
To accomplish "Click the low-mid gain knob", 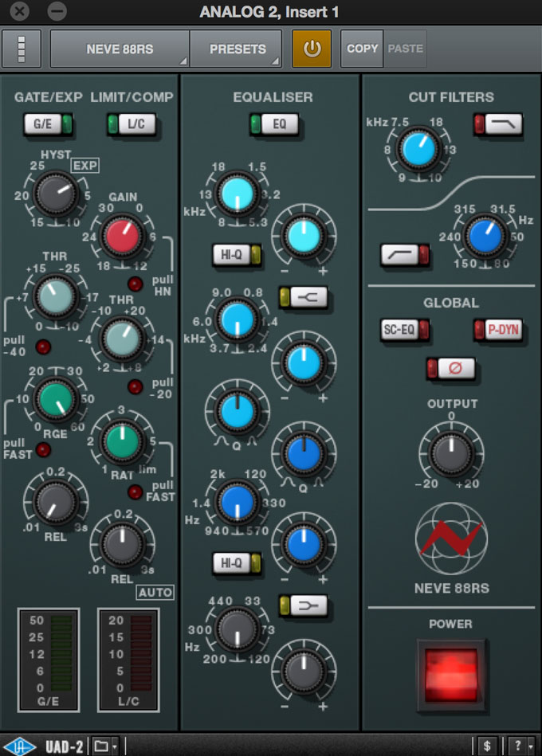I will (304, 544).
